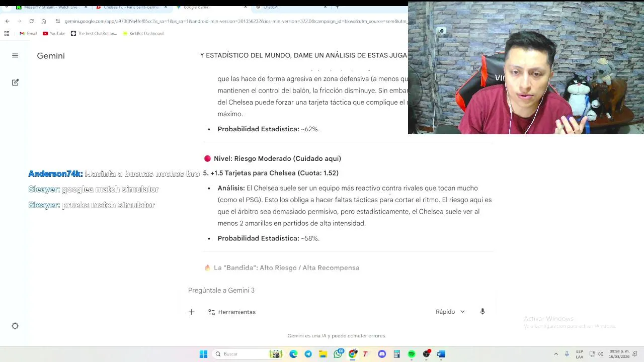Image resolution: width=644 pixels, height=362 pixels.
Task: Click the site info icon in address bar
Action: point(58,21)
